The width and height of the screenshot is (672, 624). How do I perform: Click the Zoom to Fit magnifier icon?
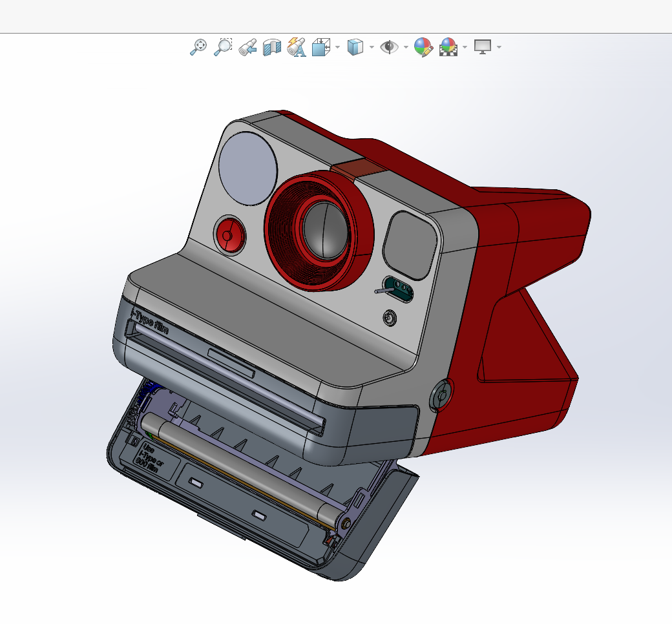click(198, 47)
